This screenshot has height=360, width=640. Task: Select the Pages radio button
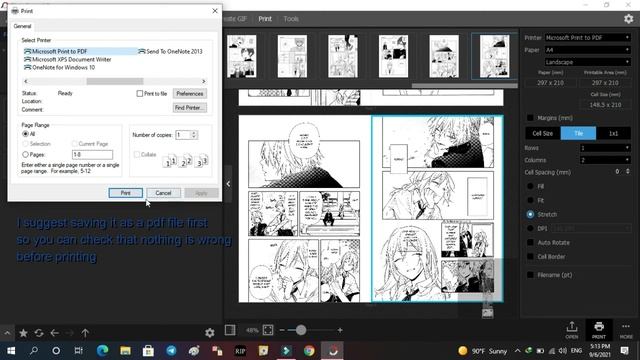[25, 155]
